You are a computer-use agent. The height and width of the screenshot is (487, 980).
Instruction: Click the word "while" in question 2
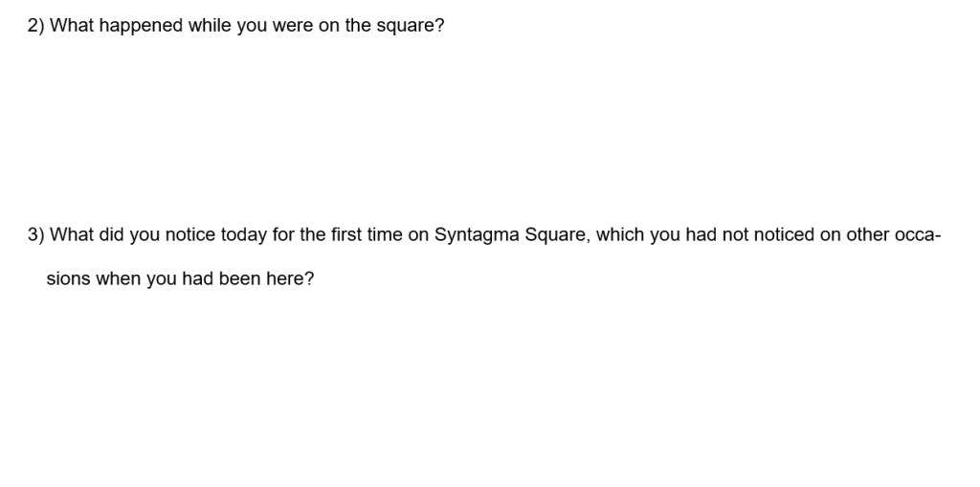[x=209, y=26]
